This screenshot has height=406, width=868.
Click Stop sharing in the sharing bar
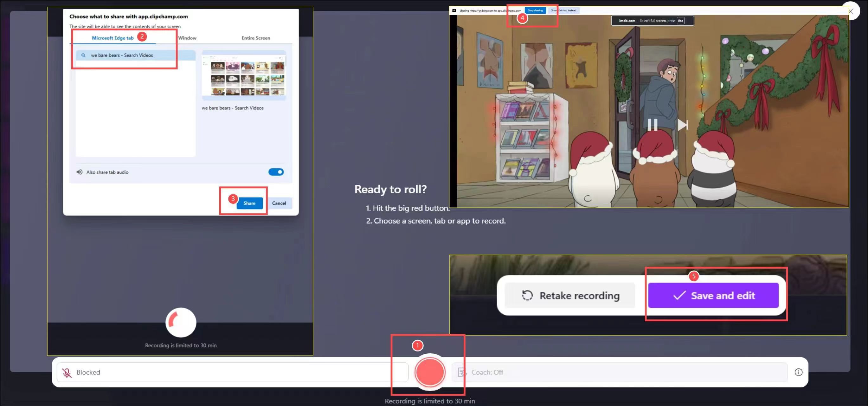coord(535,10)
